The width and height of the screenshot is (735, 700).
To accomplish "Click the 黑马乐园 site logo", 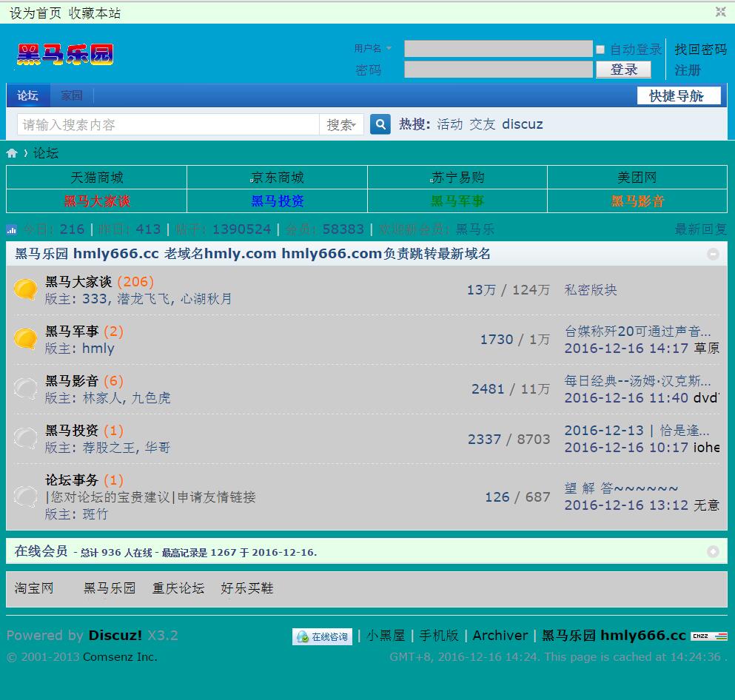I will point(64,54).
